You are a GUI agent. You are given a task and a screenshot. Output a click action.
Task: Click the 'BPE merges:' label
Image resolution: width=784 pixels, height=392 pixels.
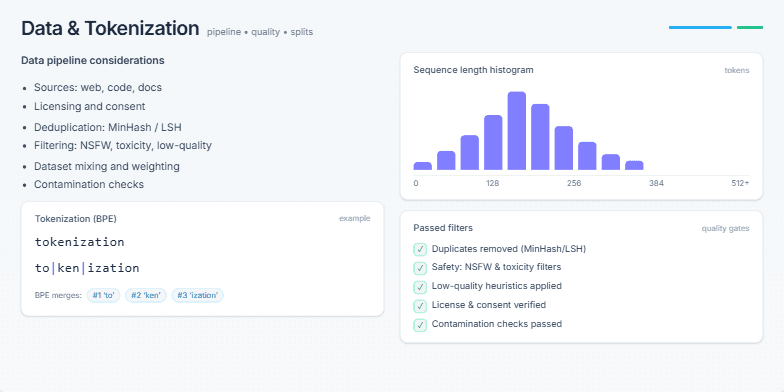[x=58, y=296]
